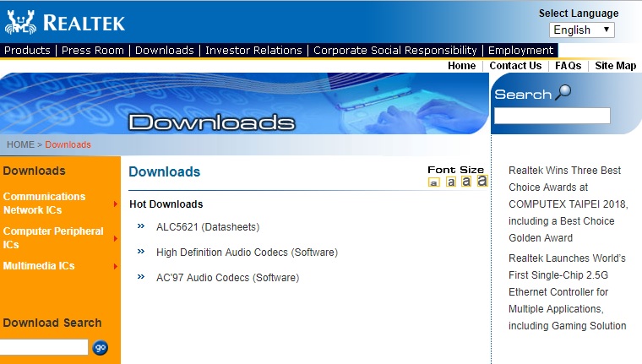Select the largest font size icon
The image size is (642, 364).
click(x=481, y=181)
